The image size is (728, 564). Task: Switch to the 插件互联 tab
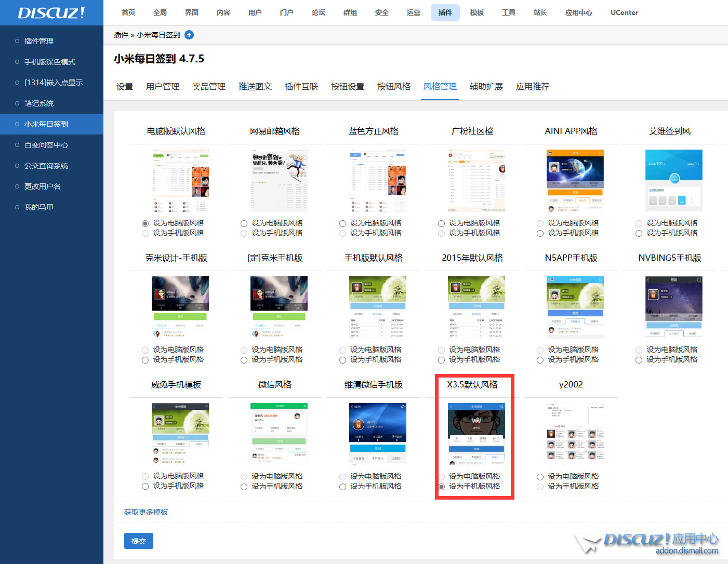point(301,87)
